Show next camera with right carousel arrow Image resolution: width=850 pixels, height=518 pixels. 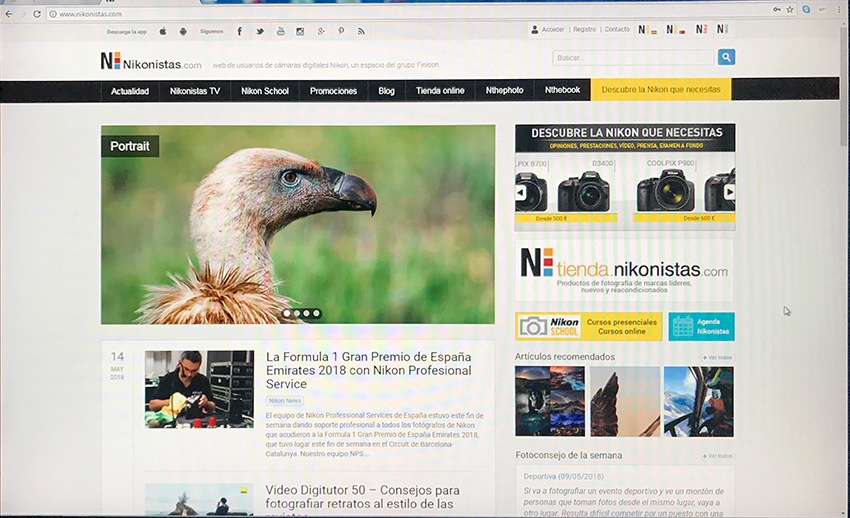coord(729,192)
